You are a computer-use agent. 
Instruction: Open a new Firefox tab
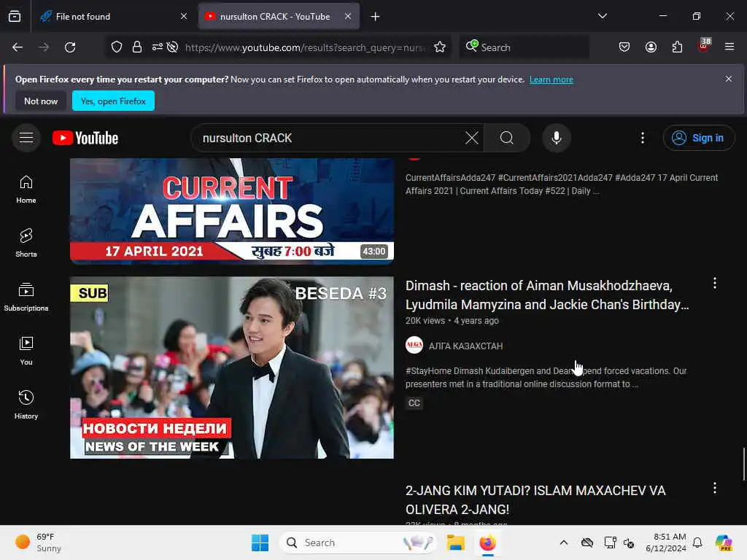(x=376, y=17)
